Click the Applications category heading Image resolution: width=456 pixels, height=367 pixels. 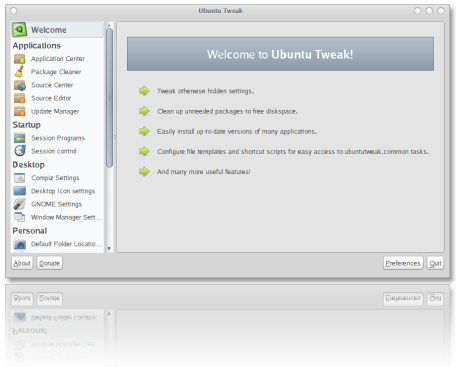37,45
